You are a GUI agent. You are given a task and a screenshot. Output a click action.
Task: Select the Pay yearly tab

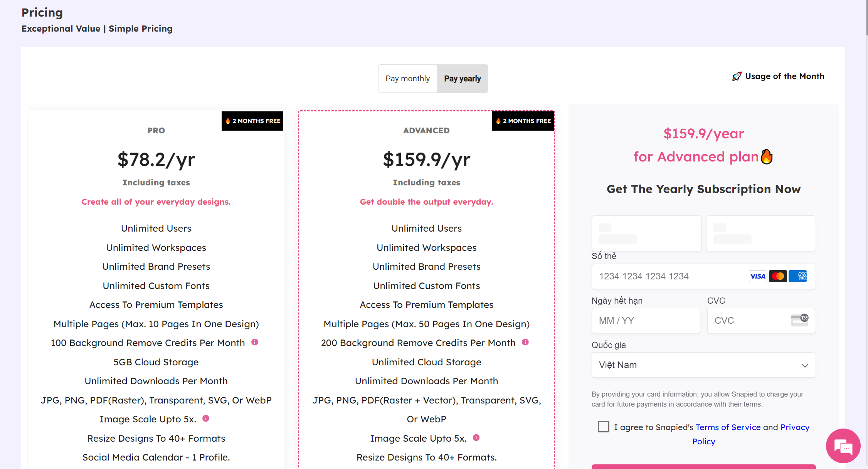[x=463, y=79]
